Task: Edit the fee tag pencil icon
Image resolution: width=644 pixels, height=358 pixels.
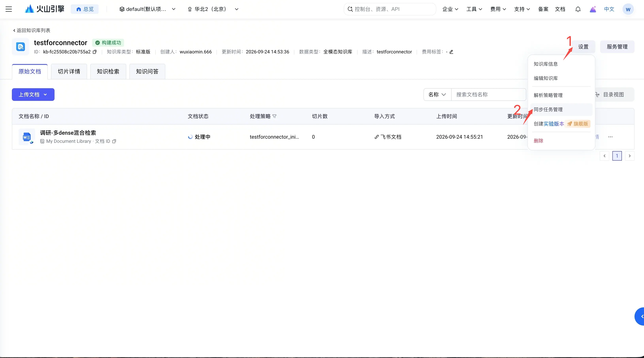Action: pos(451,52)
